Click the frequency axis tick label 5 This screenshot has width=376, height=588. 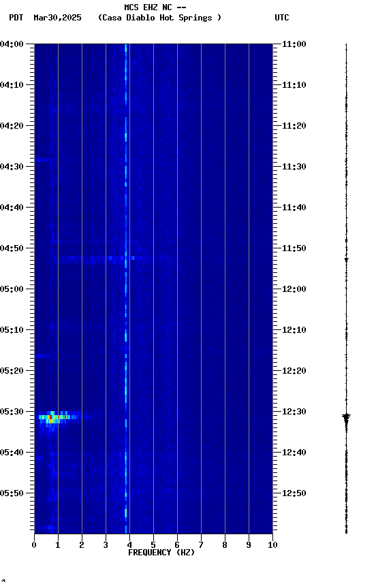(x=153, y=545)
